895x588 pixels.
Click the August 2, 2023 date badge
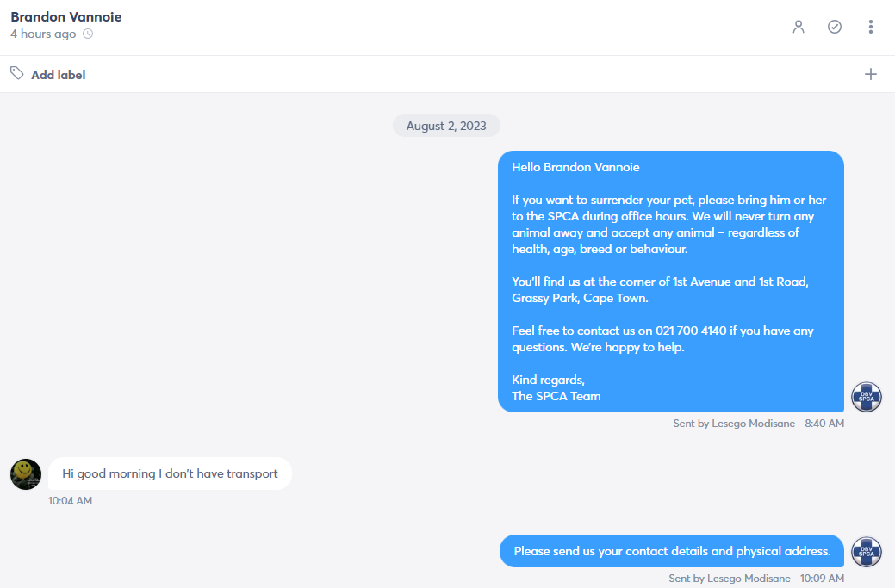(x=446, y=126)
